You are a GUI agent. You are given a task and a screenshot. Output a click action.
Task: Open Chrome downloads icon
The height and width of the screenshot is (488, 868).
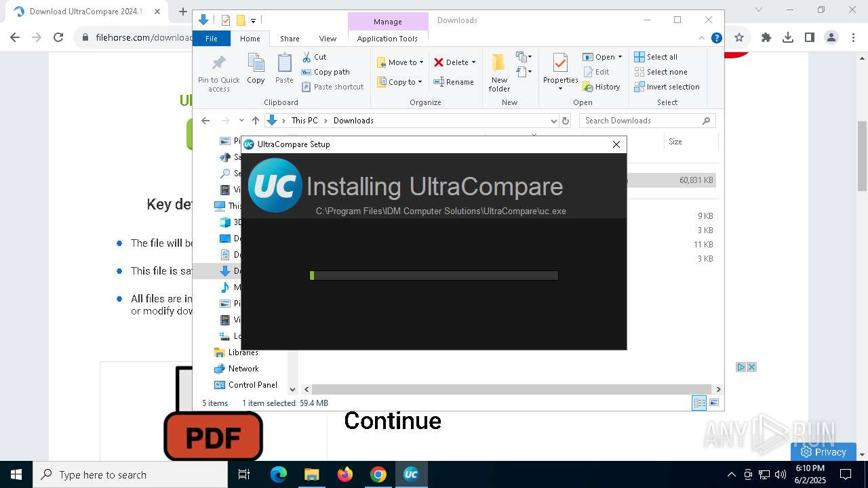point(788,38)
